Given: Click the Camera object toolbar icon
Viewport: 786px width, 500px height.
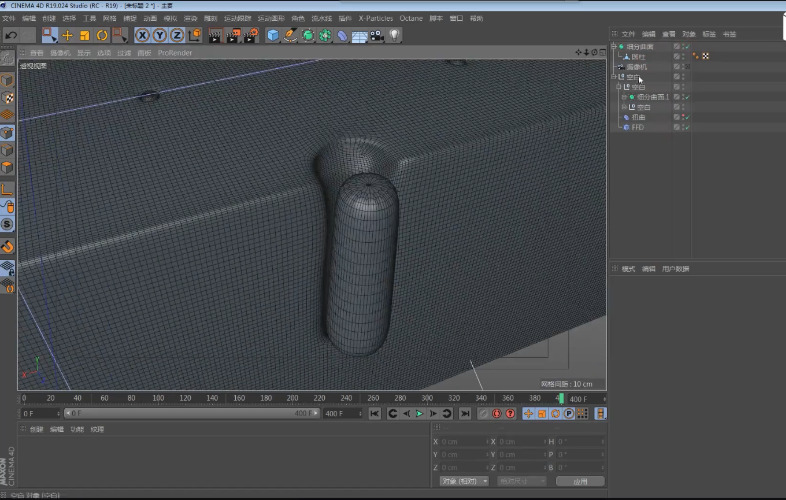Looking at the screenshot, I should point(377,35).
